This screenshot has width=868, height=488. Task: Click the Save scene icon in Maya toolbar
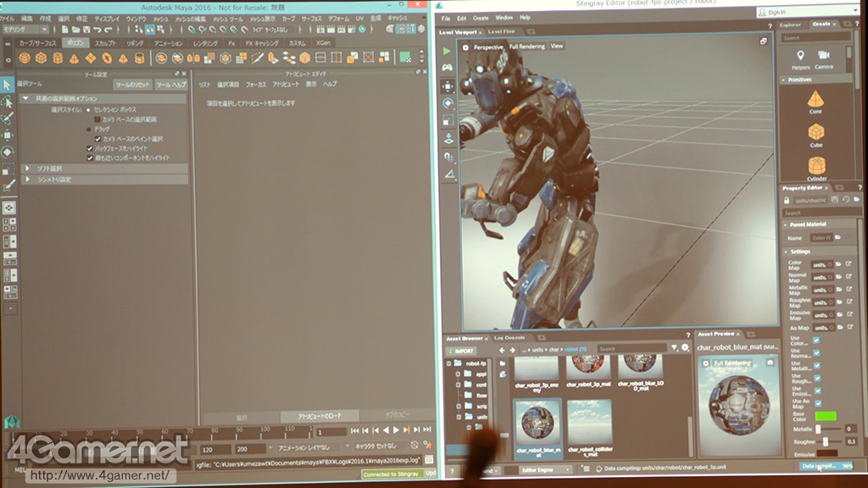[x=86, y=30]
